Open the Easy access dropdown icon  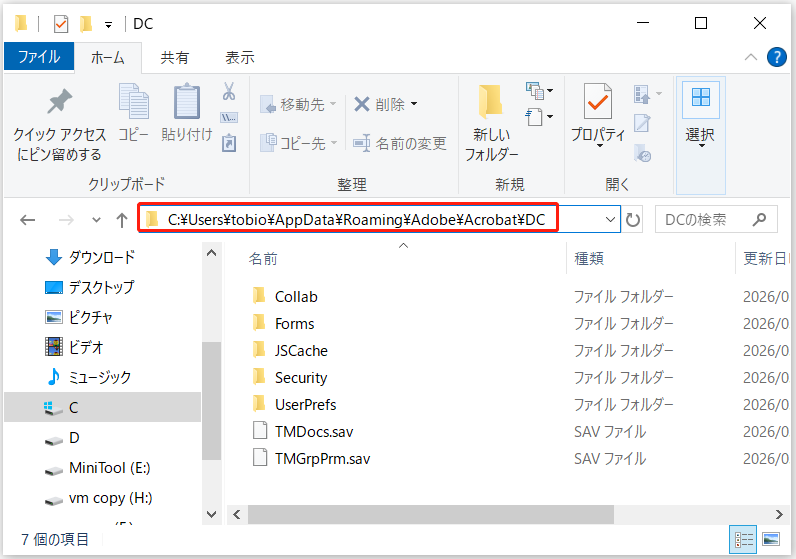click(x=539, y=117)
